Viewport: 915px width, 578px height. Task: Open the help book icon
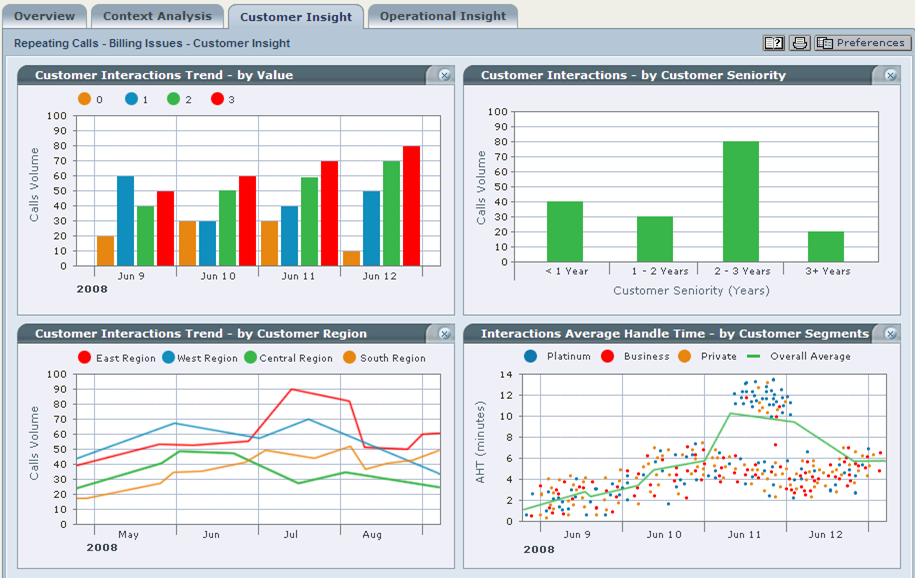774,43
